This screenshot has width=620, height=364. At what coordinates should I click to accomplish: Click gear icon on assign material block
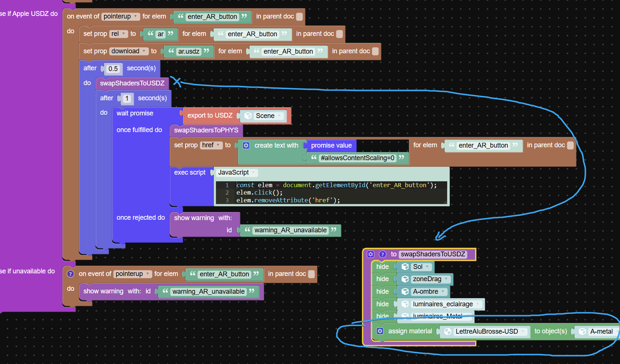coord(380,331)
